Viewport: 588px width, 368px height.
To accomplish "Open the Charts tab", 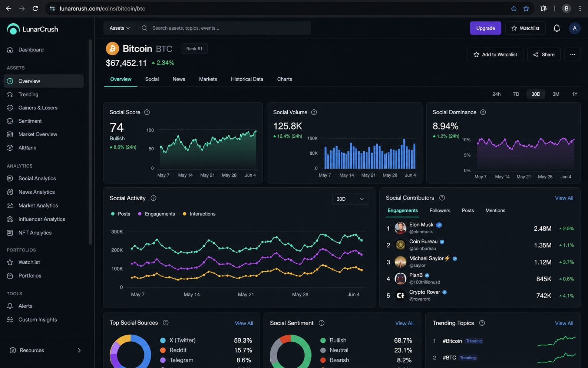I will coord(285,79).
